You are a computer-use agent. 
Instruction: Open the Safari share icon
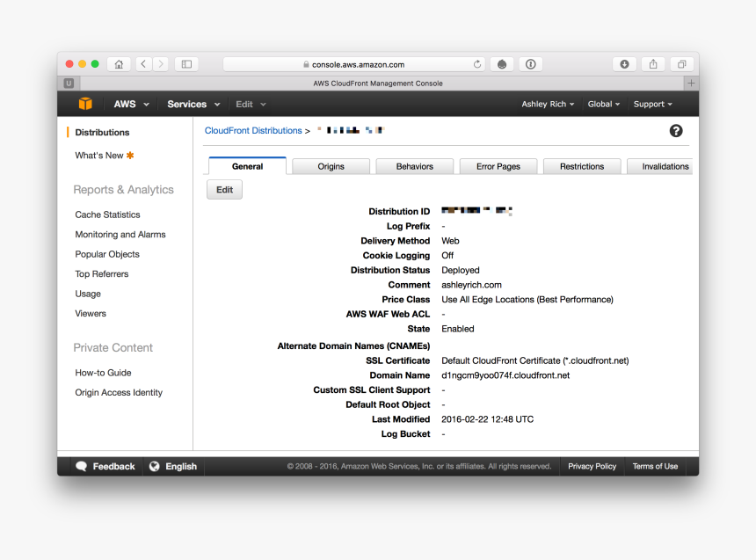click(653, 64)
